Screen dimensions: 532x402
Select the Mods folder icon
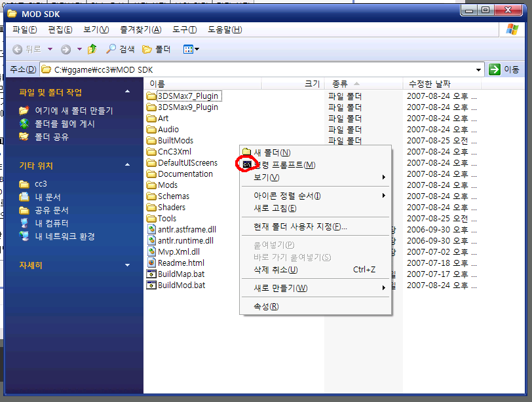point(151,185)
